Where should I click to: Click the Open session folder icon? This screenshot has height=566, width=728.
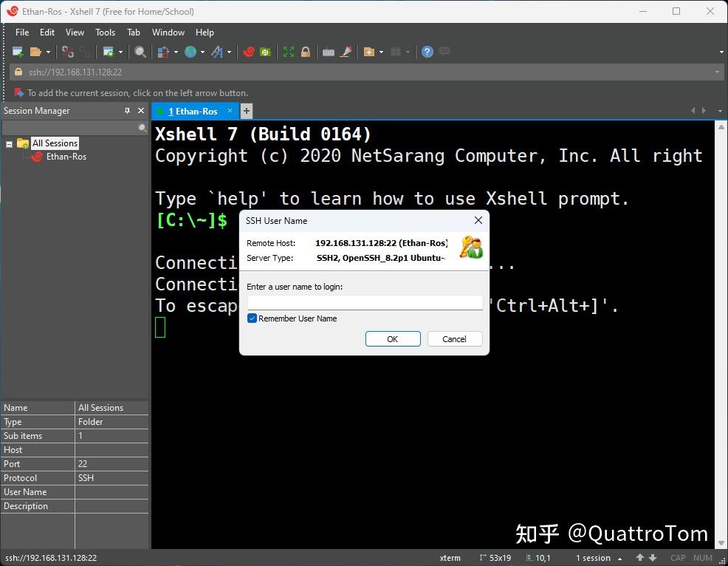click(35, 52)
